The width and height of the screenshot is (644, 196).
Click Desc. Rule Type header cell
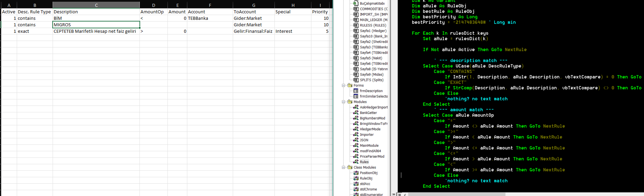35,12
